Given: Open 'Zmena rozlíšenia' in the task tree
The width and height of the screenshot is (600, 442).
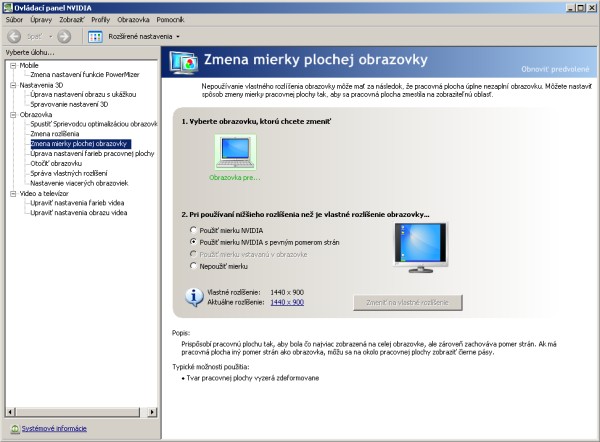Looking at the screenshot, I should [55, 134].
